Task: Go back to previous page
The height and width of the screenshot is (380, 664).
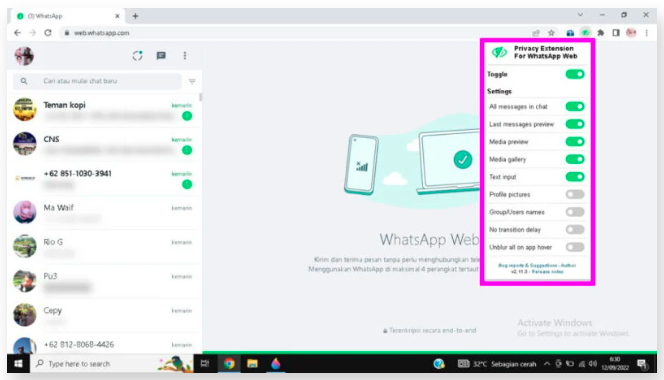Action: coord(17,33)
